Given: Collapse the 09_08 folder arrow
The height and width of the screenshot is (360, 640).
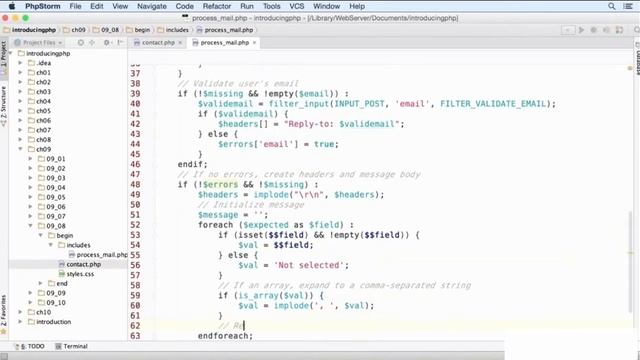Looking at the screenshot, I should [x=31, y=226].
